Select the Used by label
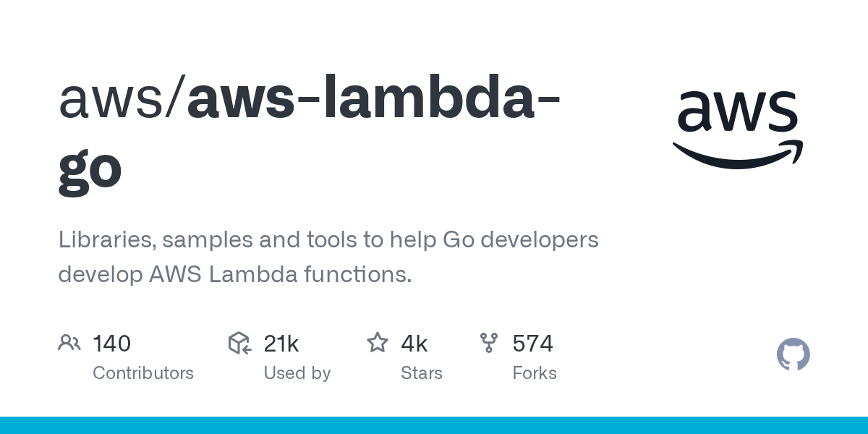The image size is (868, 434). click(297, 373)
